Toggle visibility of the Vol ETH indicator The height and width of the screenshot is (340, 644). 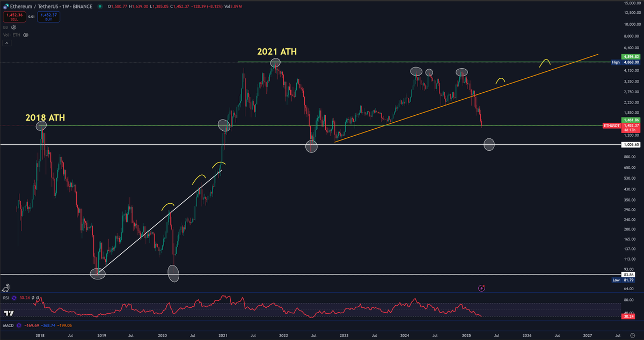tap(26, 34)
